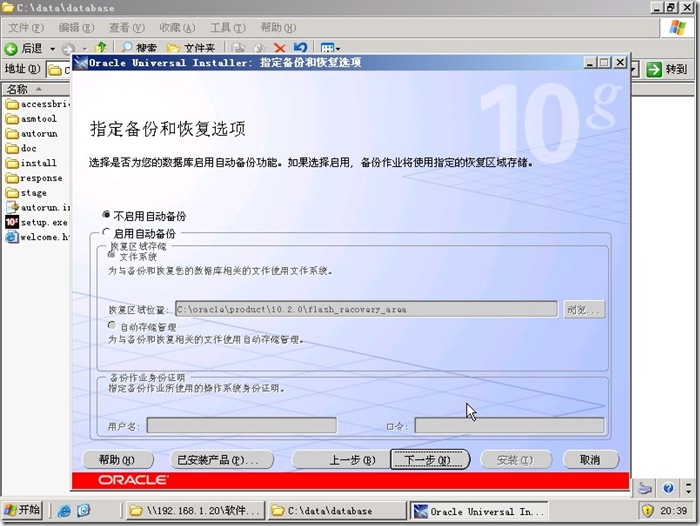Open the 收藏(A) menu in Explorer

[177, 28]
